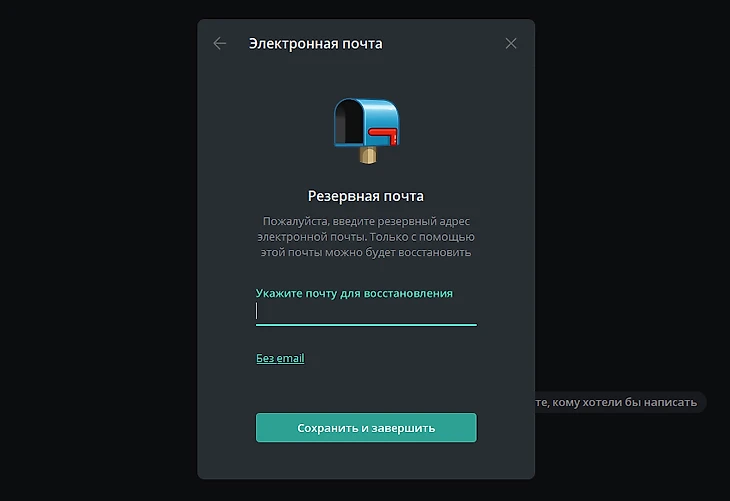The height and width of the screenshot is (501, 730).
Task: Click the line 'Пожалуйста, введите резервный адрес'
Action: click(x=366, y=220)
